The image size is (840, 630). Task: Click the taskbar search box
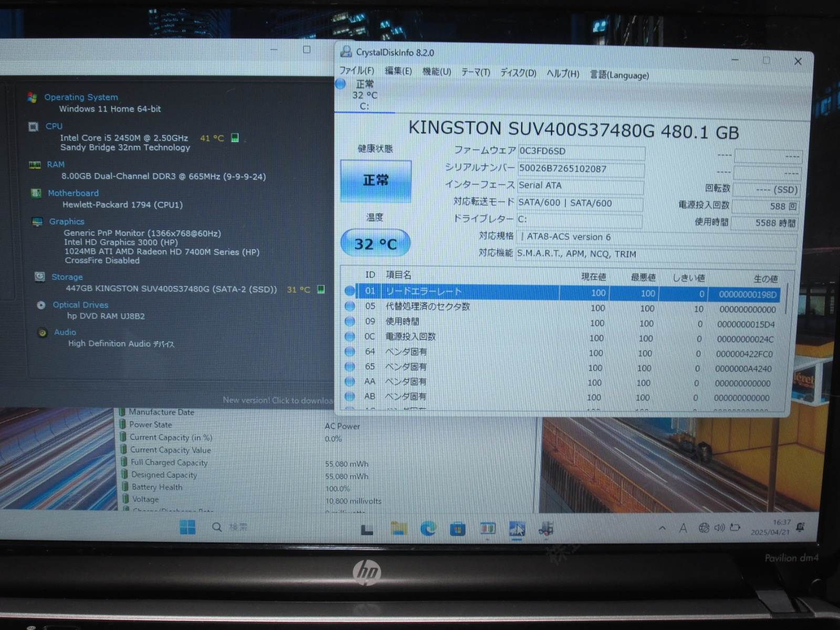(229, 527)
